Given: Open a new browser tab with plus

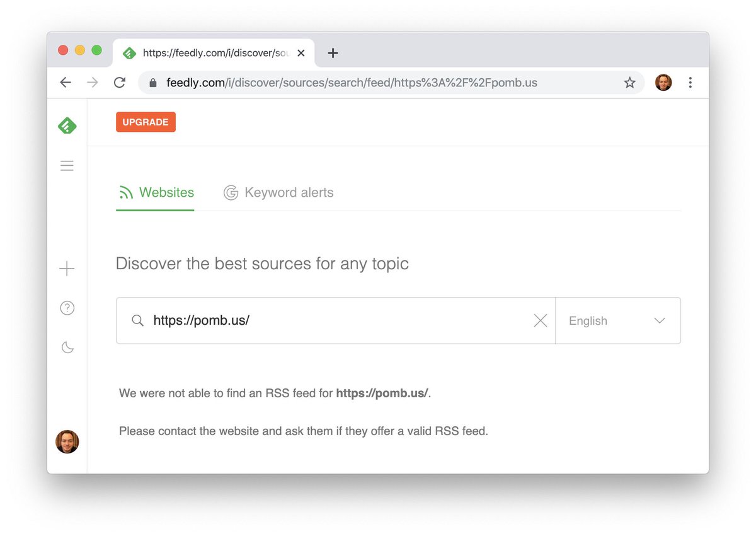Looking at the screenshot, I should (x=333, y=53).
